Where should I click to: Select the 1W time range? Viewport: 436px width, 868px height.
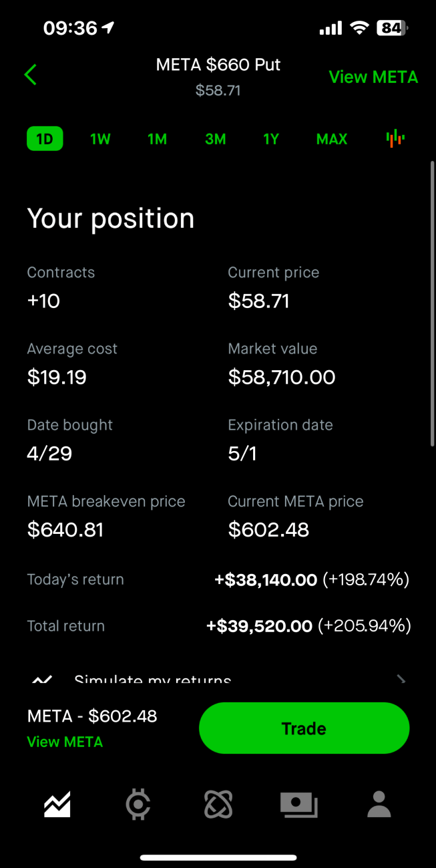tap(100, 139)
